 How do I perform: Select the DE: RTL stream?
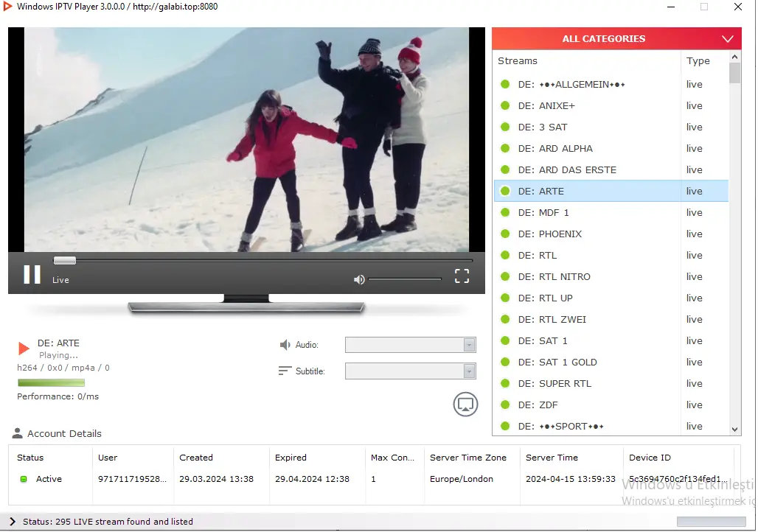pos(611,255)
